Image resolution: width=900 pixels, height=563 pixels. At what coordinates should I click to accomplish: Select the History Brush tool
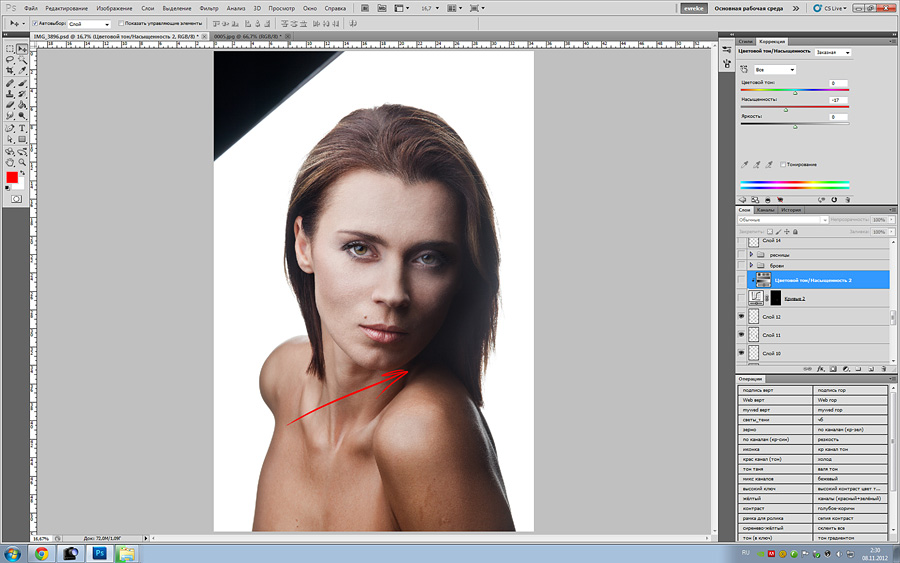pos(22,94)
